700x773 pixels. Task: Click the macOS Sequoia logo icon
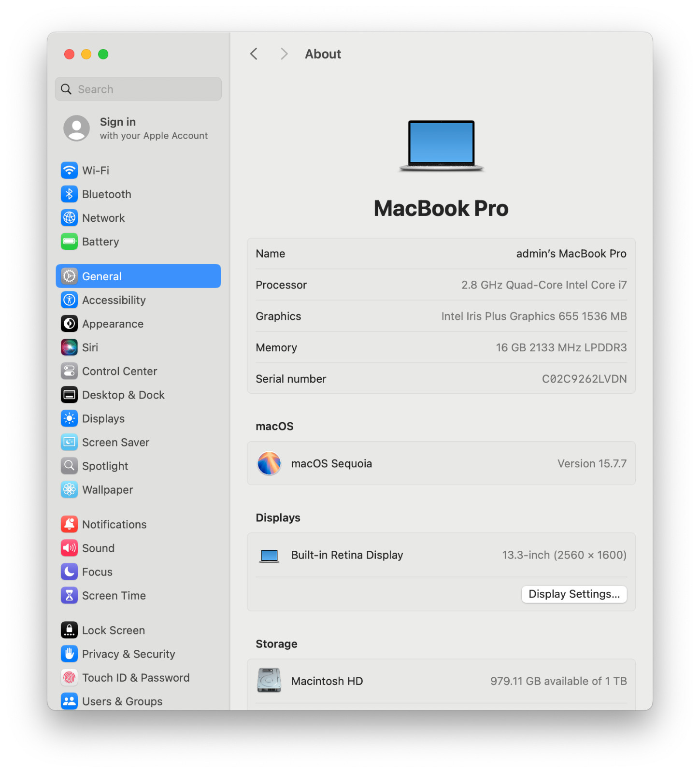[269, 463]
